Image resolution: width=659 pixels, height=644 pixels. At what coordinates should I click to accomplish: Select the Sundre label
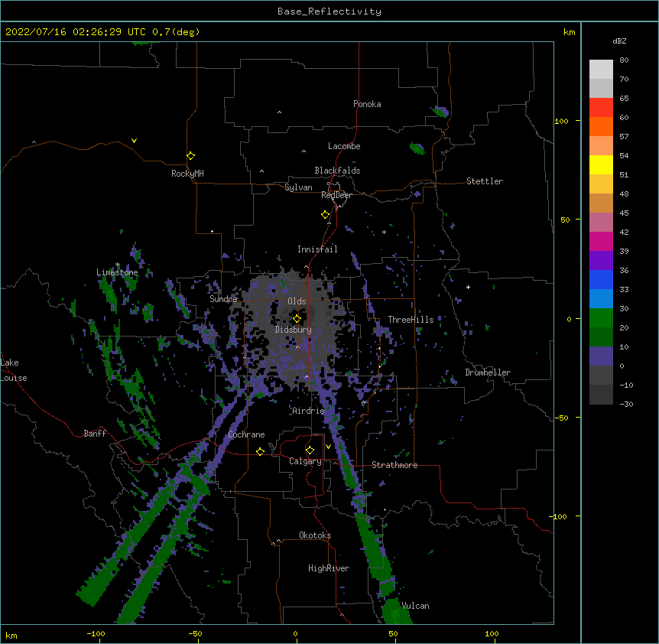(x=223, y=299)
